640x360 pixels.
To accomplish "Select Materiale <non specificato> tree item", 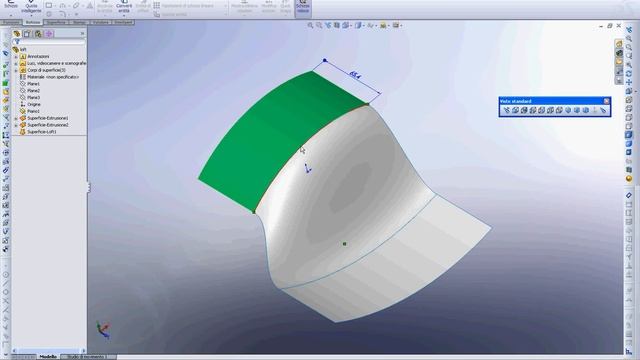I will pyautogui.click(x=53, y=77).
